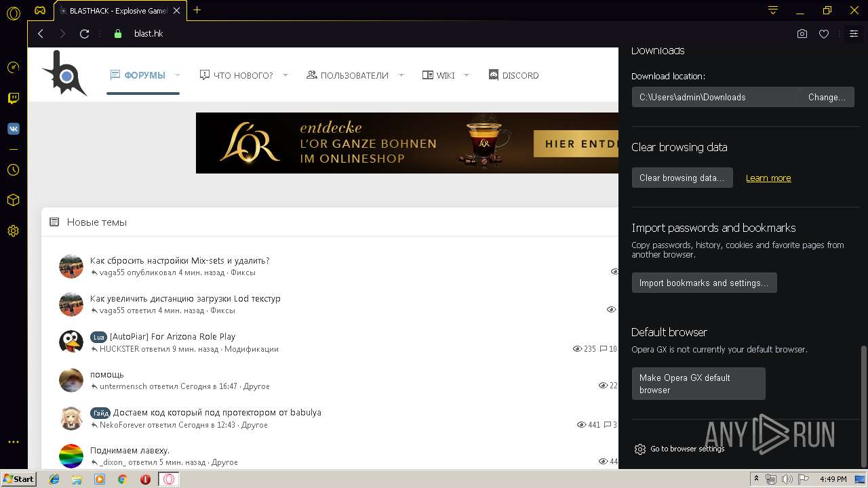Image resolution: width=868 pixels, height=488 pixels.
Task: Open Twitch sidebar icon
Action: [x=13, y=99]
